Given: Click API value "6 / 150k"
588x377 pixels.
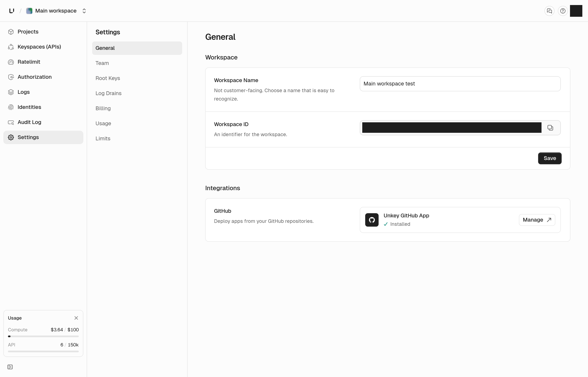Looking at the screenshot, I should click(70, 345).
